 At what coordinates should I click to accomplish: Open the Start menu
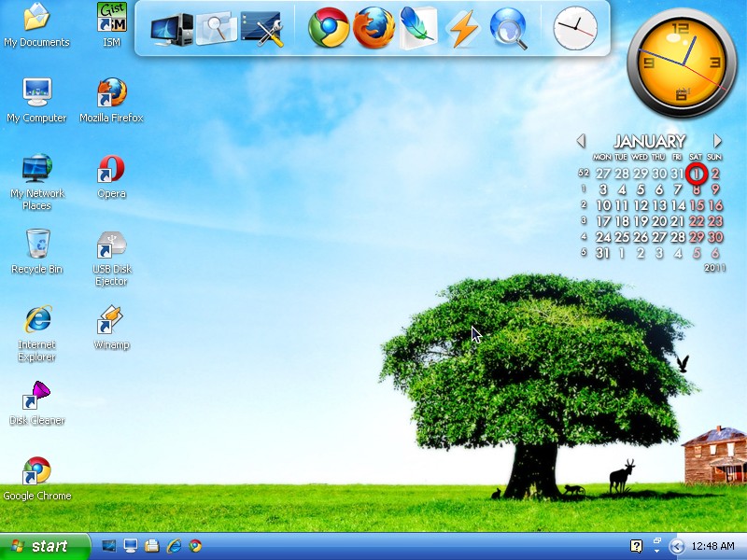click(x=45, y=546)
